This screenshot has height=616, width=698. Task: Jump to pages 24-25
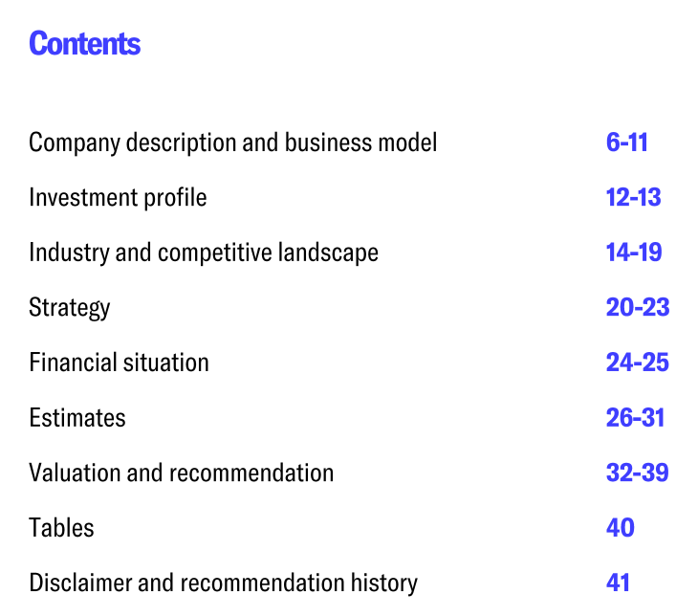(638, 363)
